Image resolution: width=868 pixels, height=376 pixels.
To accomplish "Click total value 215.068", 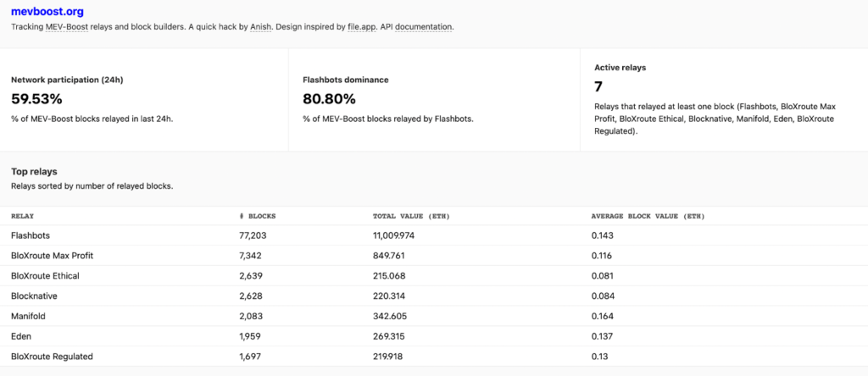I will click(388, 276).
